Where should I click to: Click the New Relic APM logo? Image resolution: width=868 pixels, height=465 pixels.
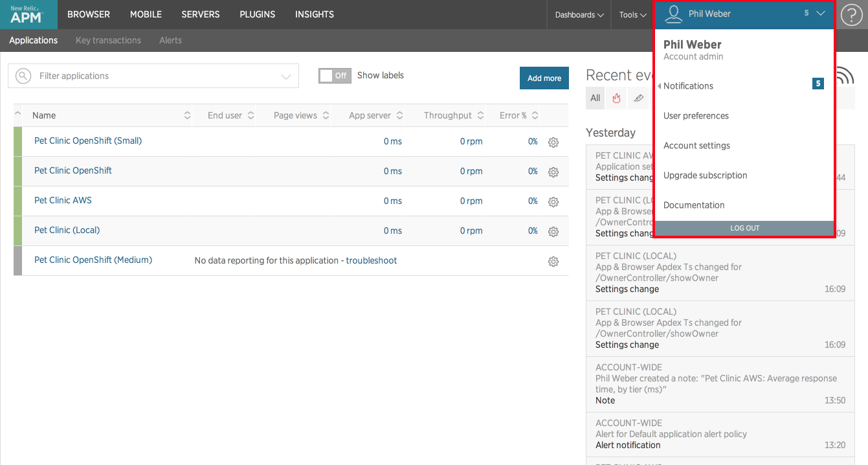(x=28, y=14)
